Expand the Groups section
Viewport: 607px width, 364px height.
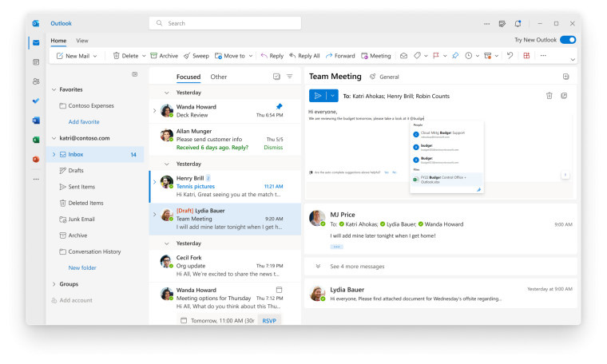(x=54, y=284)
